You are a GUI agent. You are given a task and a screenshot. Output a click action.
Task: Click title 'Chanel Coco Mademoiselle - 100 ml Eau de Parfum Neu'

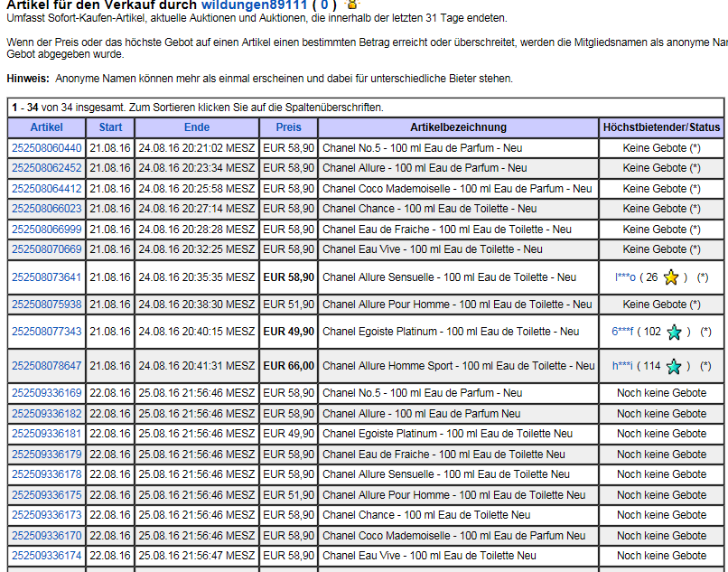point(454,536)
